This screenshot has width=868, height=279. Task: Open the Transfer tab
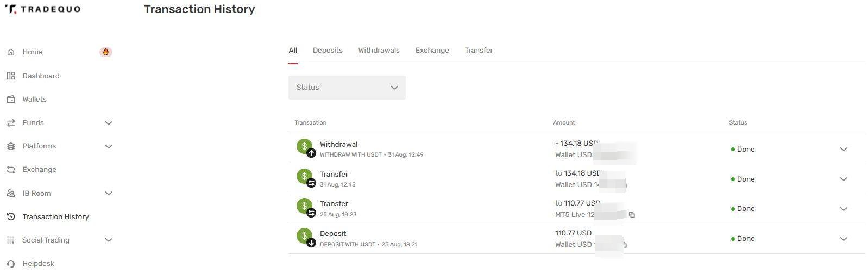(x=479, y=50)
